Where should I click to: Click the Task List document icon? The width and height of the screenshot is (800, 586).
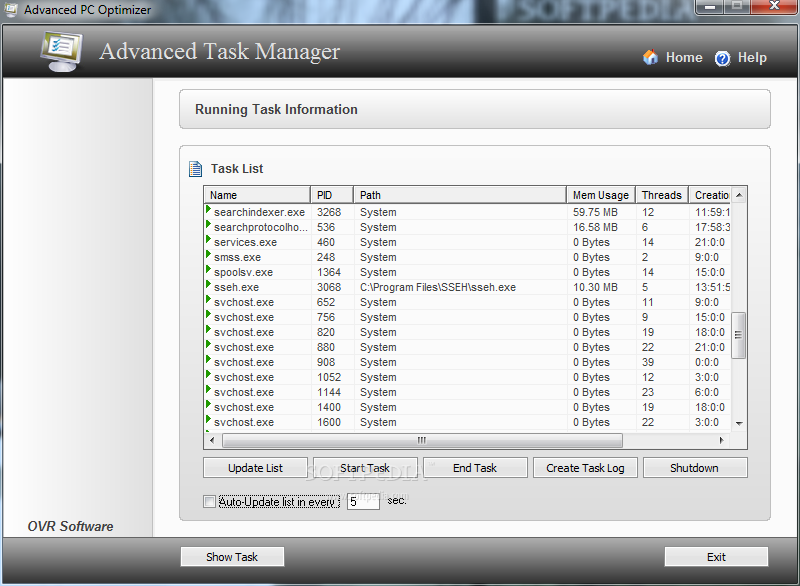[195, 169]
